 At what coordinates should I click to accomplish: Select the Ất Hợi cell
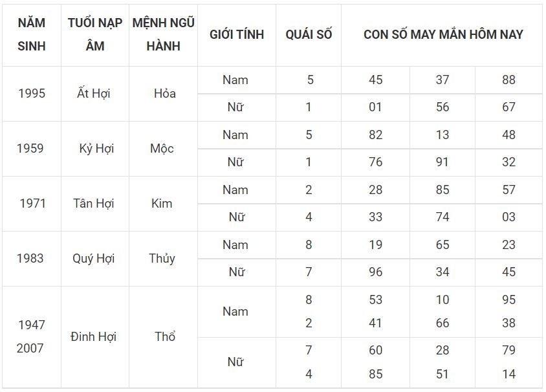tap(93, 93)
